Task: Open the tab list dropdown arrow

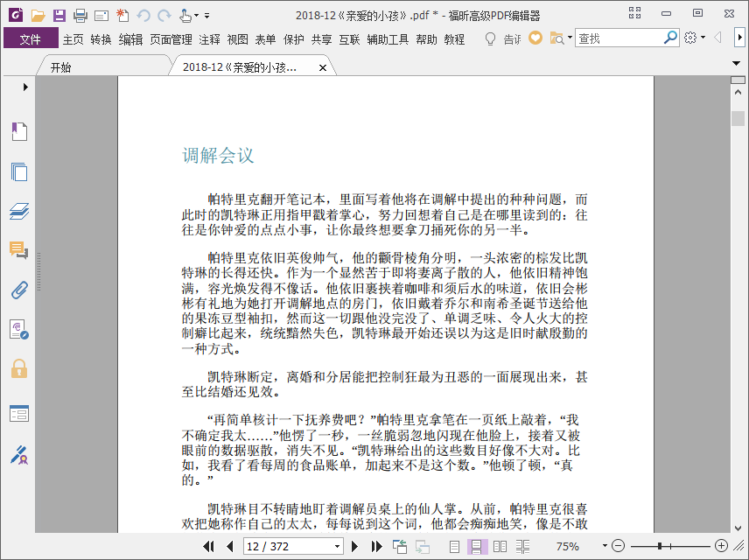Action: click(736, 63)
